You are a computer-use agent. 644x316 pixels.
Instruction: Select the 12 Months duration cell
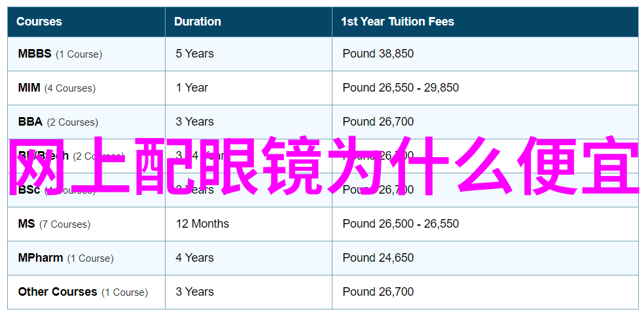(x=249, y=224)
